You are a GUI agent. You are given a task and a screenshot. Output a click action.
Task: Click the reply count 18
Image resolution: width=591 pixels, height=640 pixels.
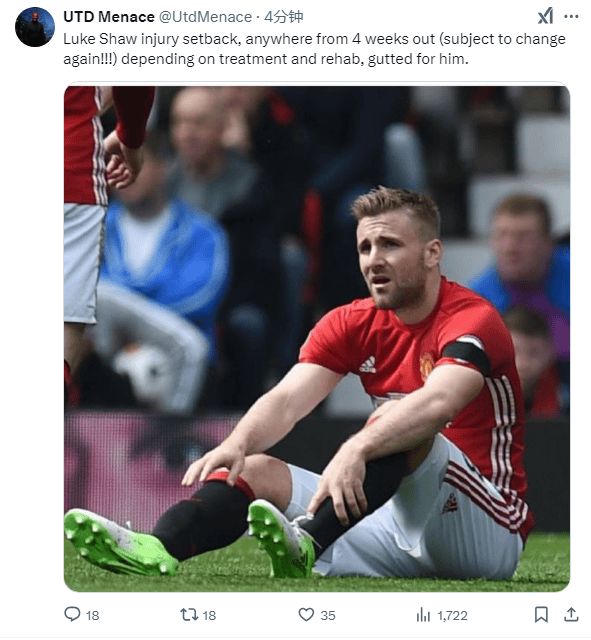pyautogui.click(x=93, y=615)
